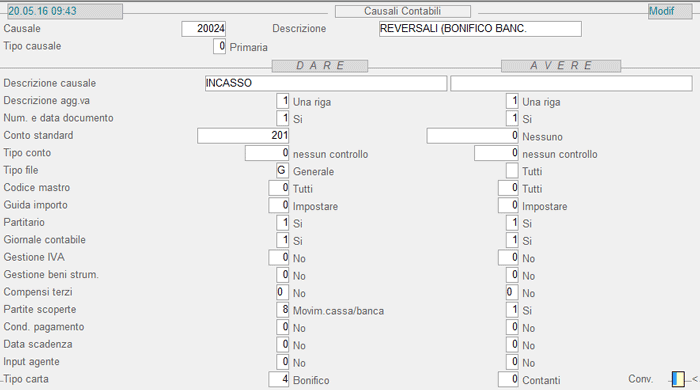Click the Causali Contabili title box
This screenshot has width=700, height=390.
click(403, 11)
